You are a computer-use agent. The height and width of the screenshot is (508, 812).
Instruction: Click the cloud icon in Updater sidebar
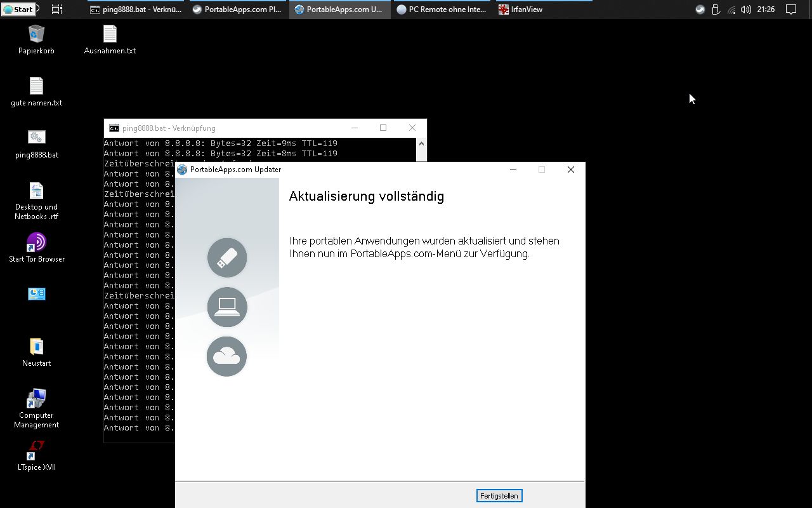(x=226, y=356)
